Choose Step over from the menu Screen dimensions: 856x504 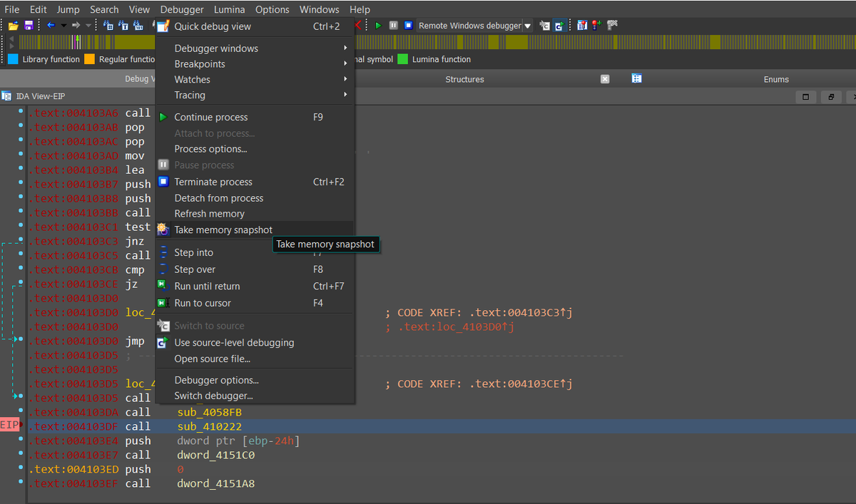255,269
